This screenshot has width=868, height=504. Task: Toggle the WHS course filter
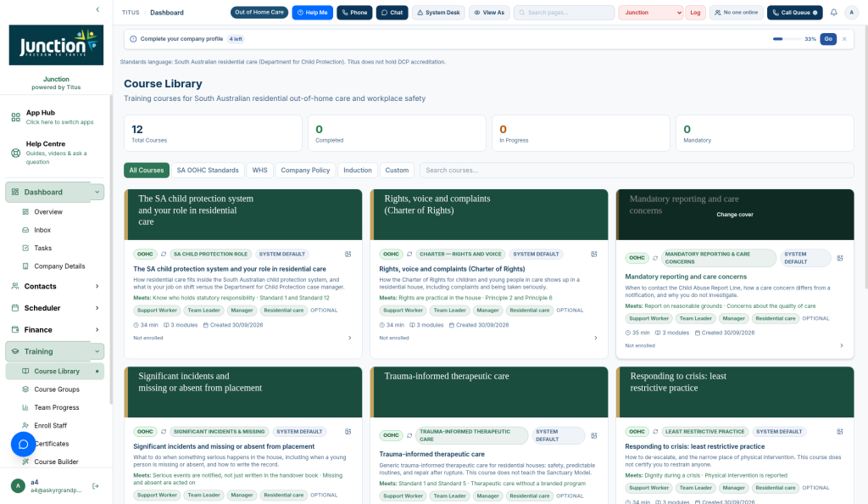point(259,170)
